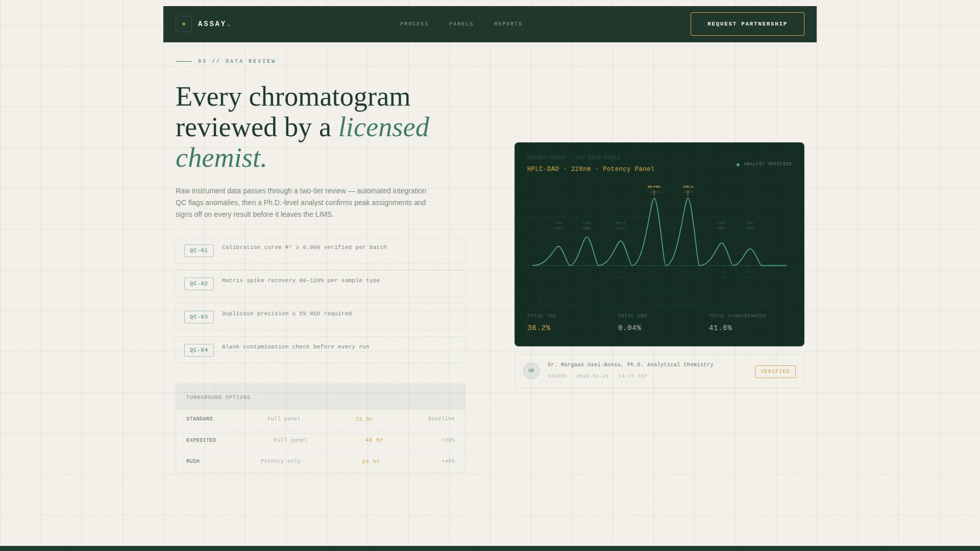Click the VERIFIED signature badge
This screenshot has width=980, height=551.
point(775,371)
